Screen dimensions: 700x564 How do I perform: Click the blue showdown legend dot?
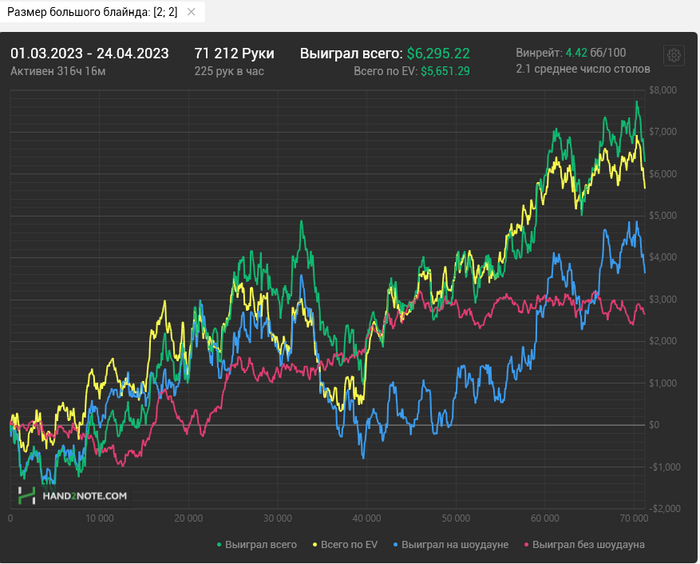click(x=396, y=545)
